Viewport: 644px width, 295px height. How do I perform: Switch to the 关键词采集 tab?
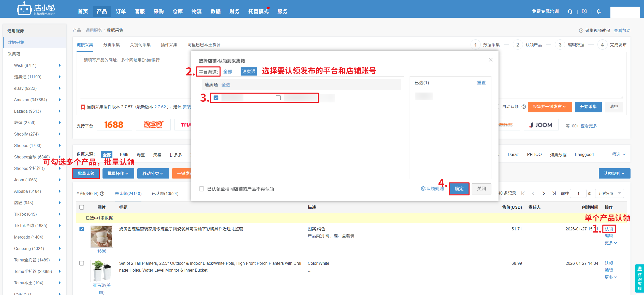(x=140, y=45)
